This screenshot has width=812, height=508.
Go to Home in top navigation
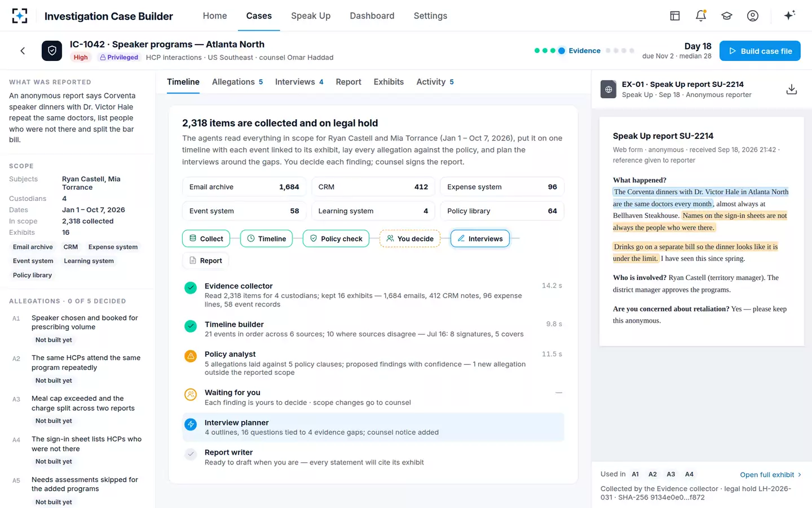click(x=215, y=16)
